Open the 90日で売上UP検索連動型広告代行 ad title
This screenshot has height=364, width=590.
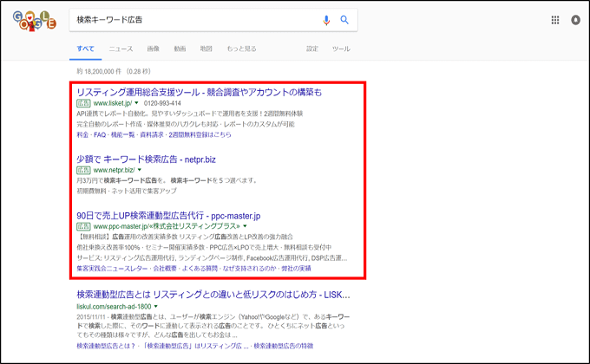tap(168, 216)
